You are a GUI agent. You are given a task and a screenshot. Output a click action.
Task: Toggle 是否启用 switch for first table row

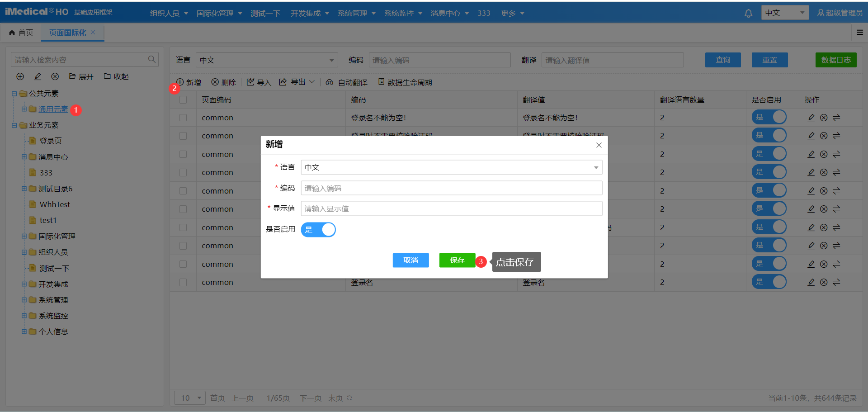click(769, 117)
